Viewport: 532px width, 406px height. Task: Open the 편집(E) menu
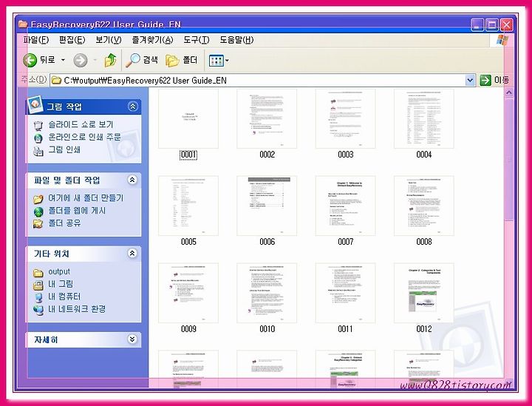pos(72,40)
